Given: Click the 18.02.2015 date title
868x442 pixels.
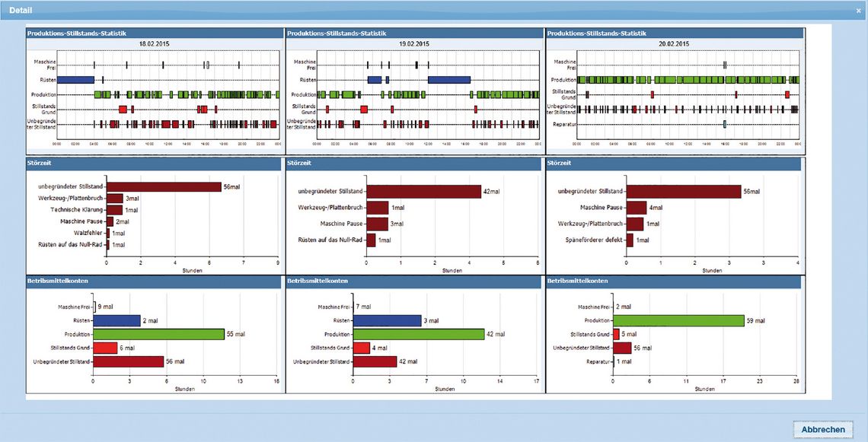Looking at the screenshot, I should [x=155, y=43].
